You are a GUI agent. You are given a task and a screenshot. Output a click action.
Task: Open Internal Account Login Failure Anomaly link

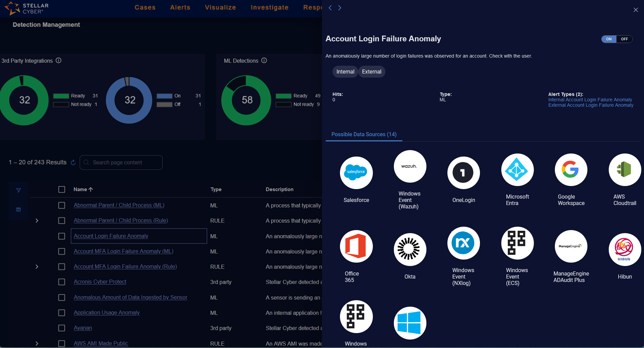[590, 100]
